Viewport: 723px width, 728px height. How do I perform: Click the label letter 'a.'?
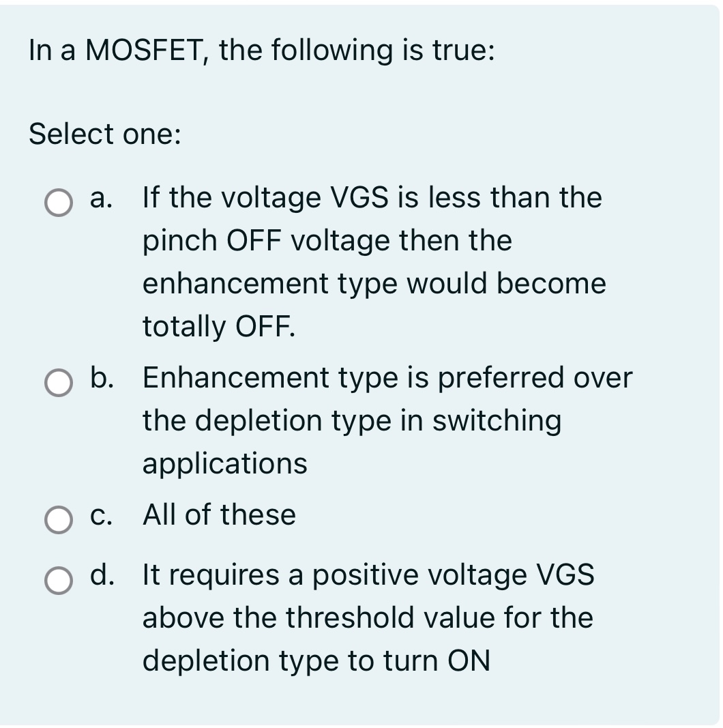coord(99,199)
